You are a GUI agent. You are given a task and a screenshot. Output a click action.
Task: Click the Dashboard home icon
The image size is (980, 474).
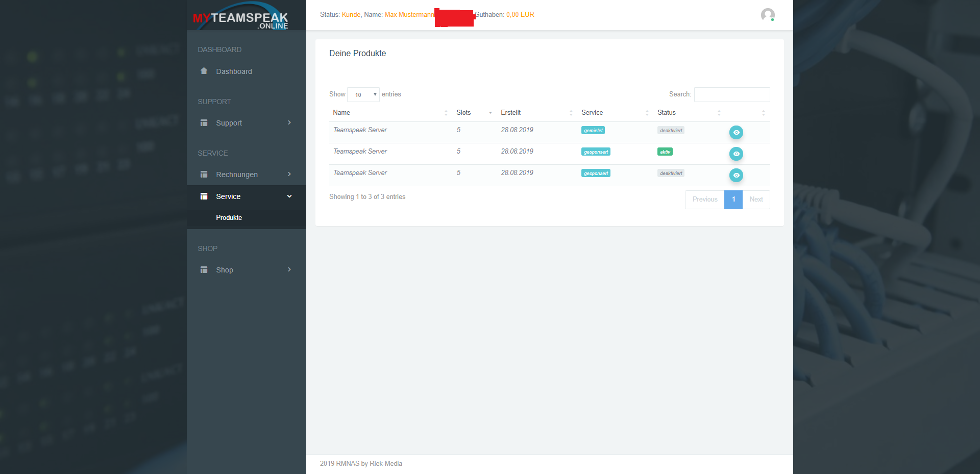pyautogui.click(x=204, y=71)
